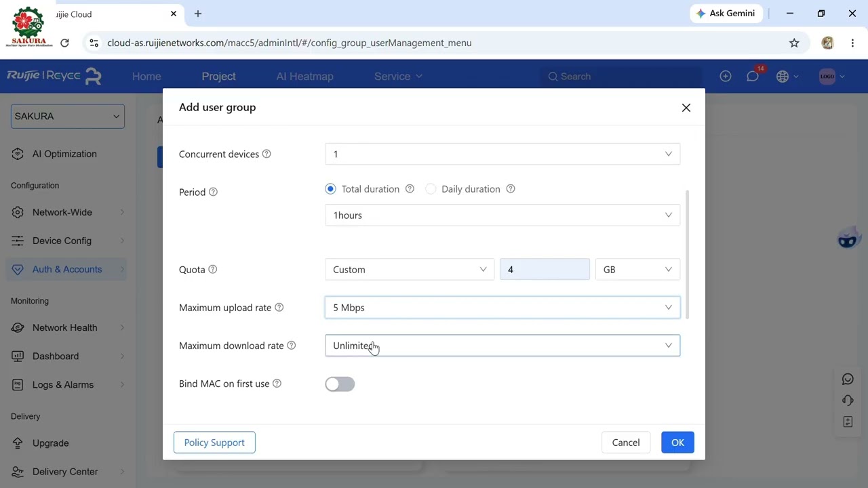The height and width of the screenshot is (488, 868).
Task: Click the headset customer service icon
Action: click(x=848, y=401)
